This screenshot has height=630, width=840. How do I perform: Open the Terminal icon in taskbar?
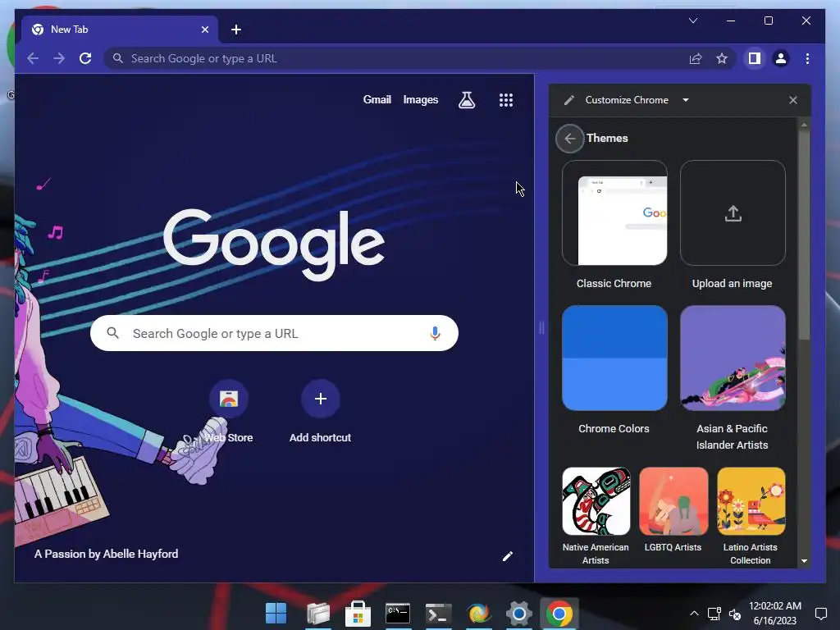click(438, 614)
